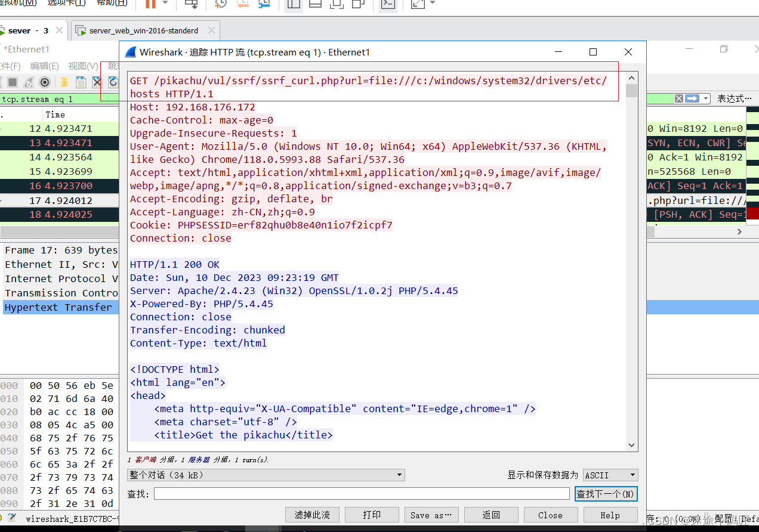
Task: Open capture options gear icon
Action: pyautogui.click(x=45, y=82)
